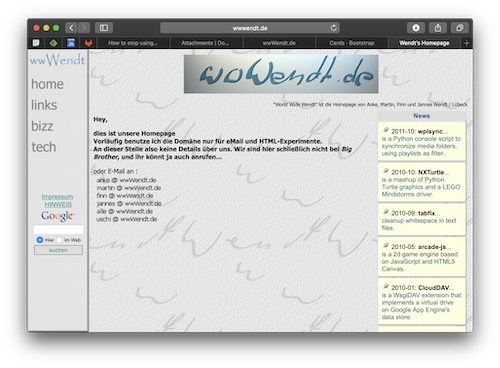The image size is (500, 368).
Task: Open the CloudDAV news description link
Action: (x=421, y=306)
